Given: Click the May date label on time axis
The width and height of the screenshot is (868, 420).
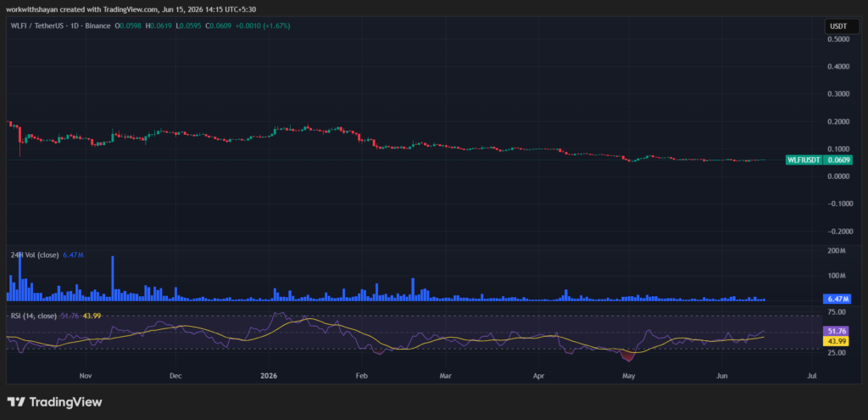Looking at the screenshot, I should click(x=628, y=376).
